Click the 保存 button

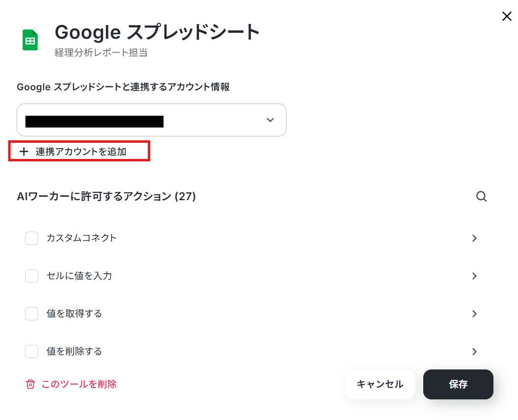(x=458, y=384)
